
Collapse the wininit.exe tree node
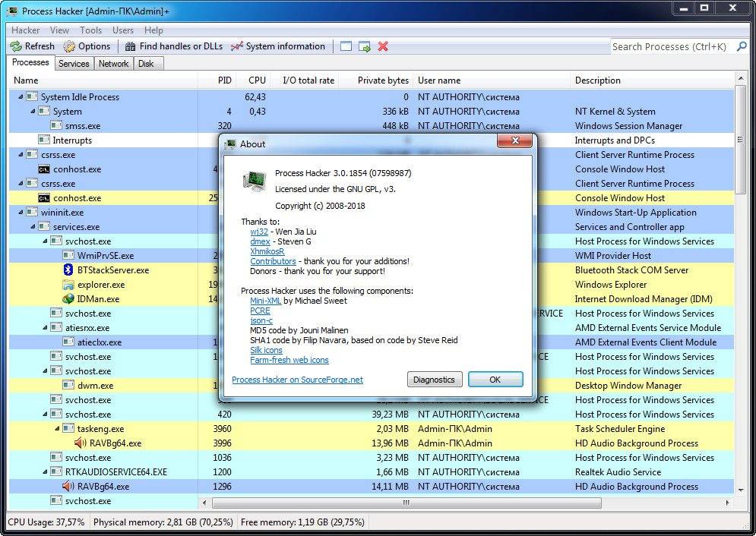point(21,213)
